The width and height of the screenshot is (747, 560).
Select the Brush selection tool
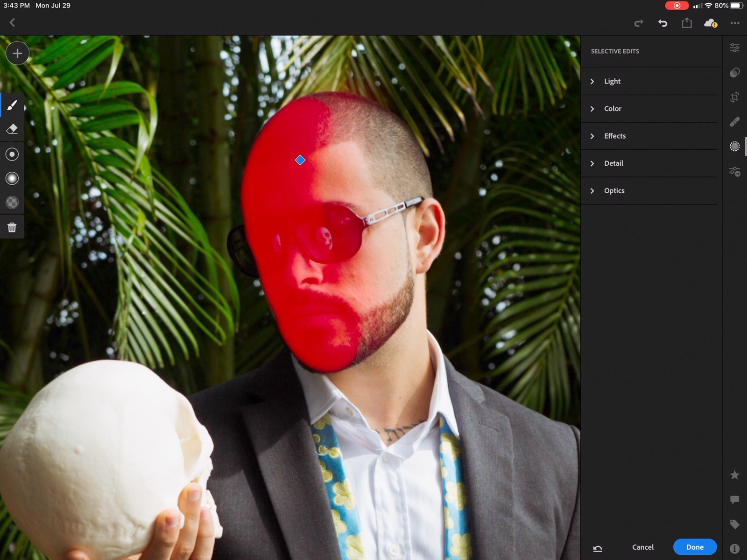(12, 105)
